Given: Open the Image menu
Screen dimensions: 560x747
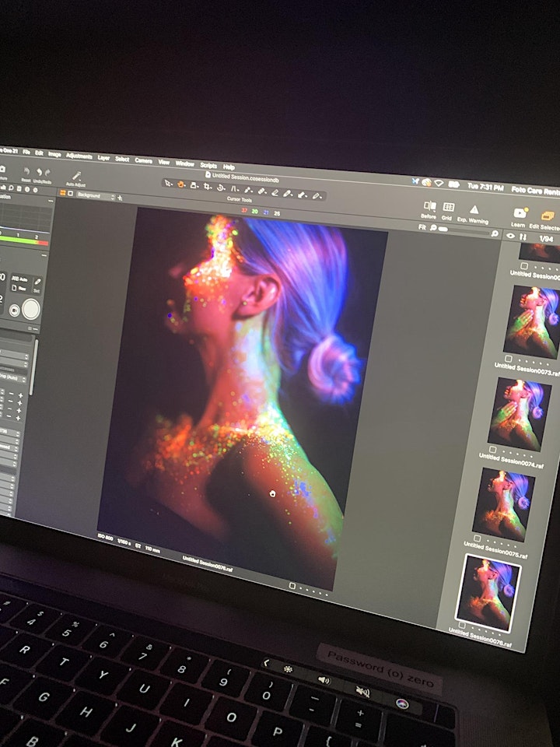Looking at the screenshot, I should (54, 154).
